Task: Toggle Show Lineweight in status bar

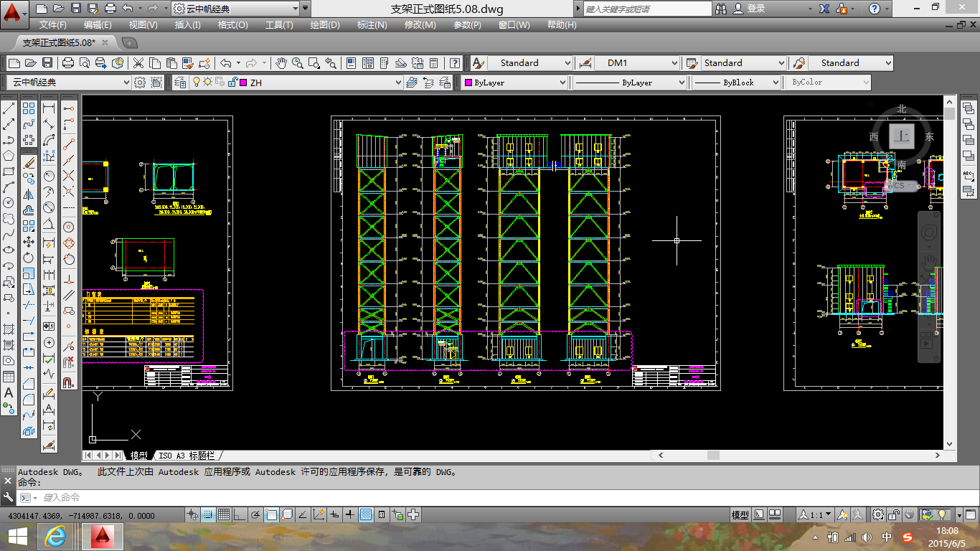Action: tap(350, 515)
